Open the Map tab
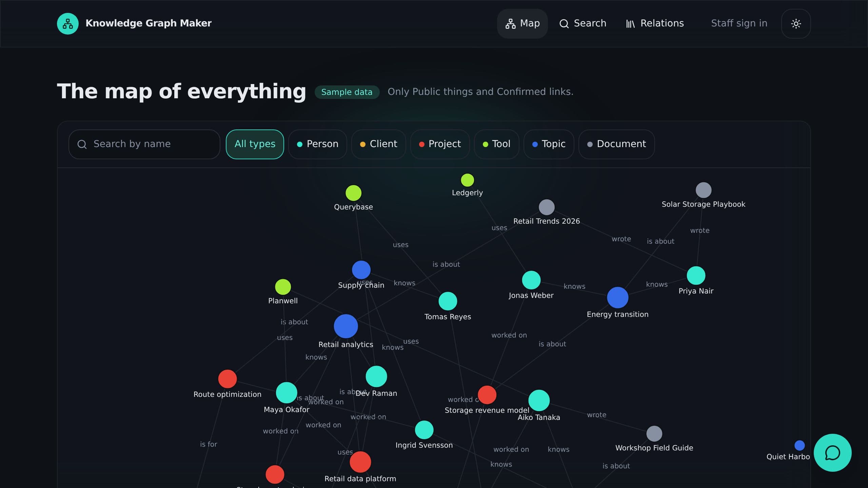 (522, 24)
